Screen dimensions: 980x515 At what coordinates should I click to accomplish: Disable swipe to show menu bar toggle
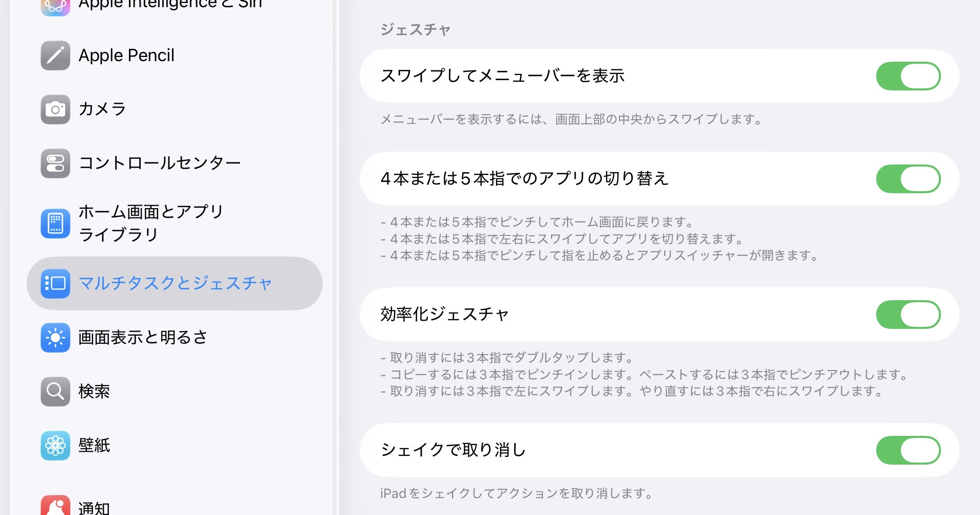(908, 76)
